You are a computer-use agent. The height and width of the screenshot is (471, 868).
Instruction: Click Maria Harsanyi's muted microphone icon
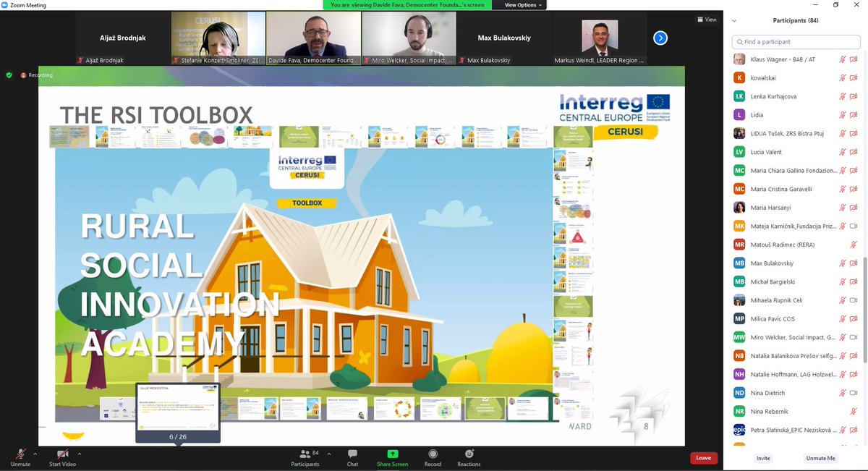click(x=843, y=208)
